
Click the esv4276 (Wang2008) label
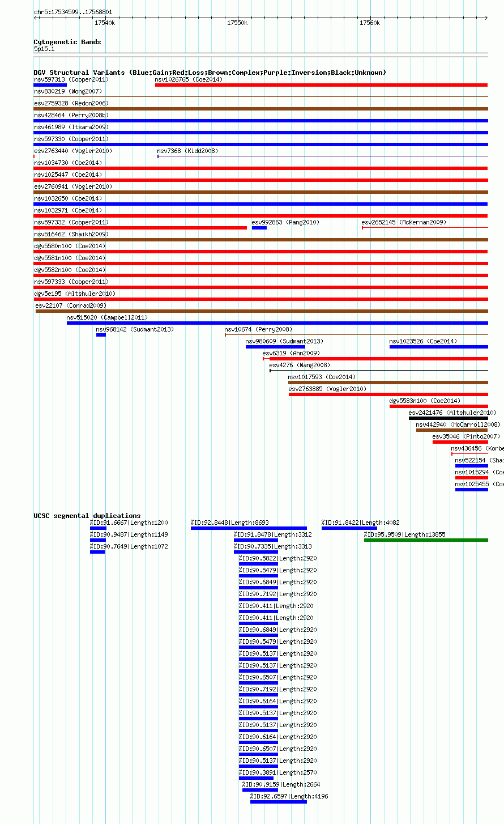pyautogui.click(x=300, y=366)
